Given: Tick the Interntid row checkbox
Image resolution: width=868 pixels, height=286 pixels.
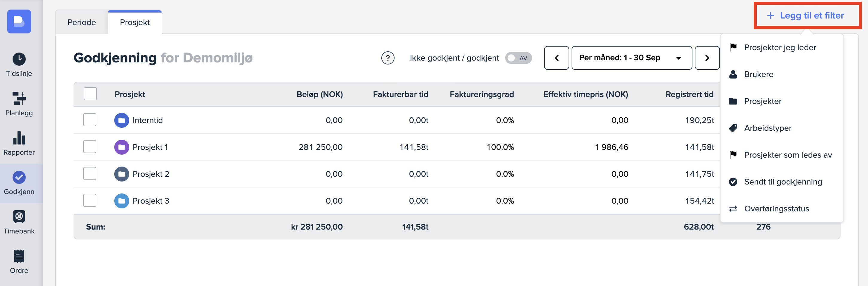Looking at the screenshot, I should [90, 120].
